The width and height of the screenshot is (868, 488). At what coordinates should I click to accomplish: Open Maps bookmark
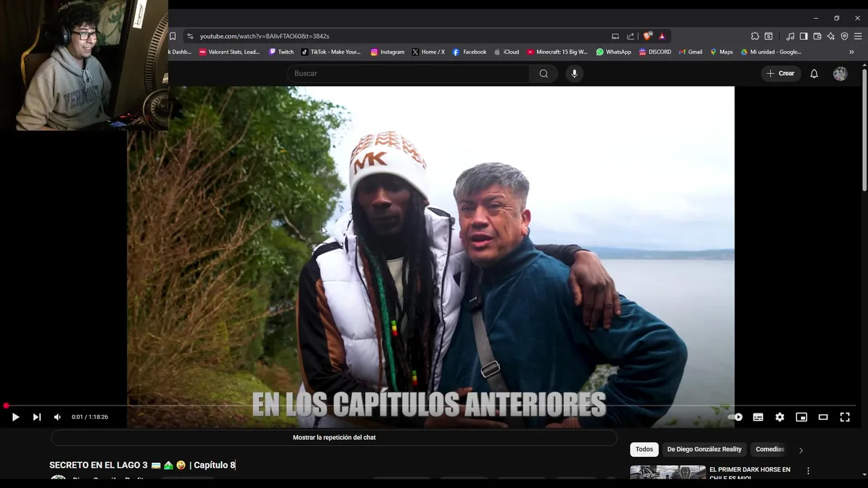pos(722,52)
